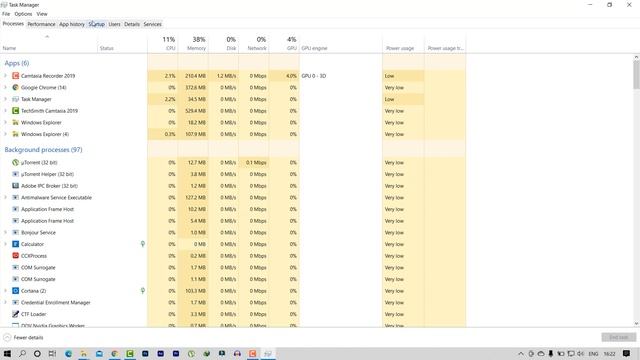640x360 pixels.
Task: Select the Background processes (97) group header
Action: 43,150
